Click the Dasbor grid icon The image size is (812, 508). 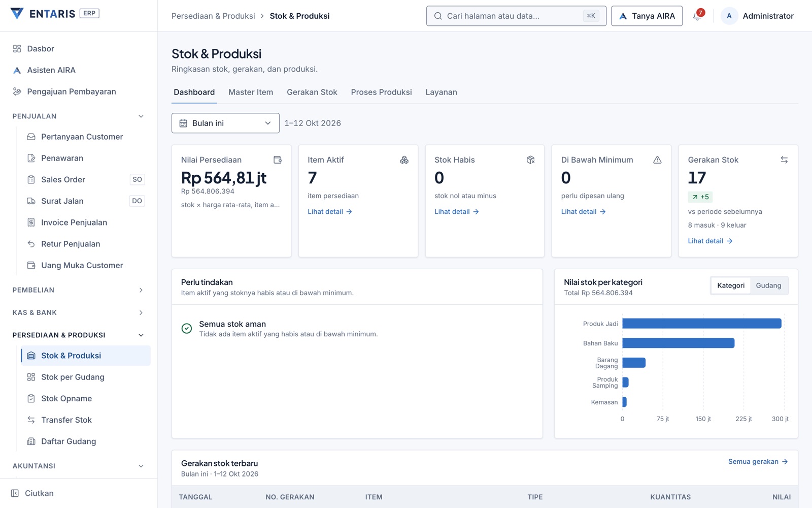(x=17, y=49)
